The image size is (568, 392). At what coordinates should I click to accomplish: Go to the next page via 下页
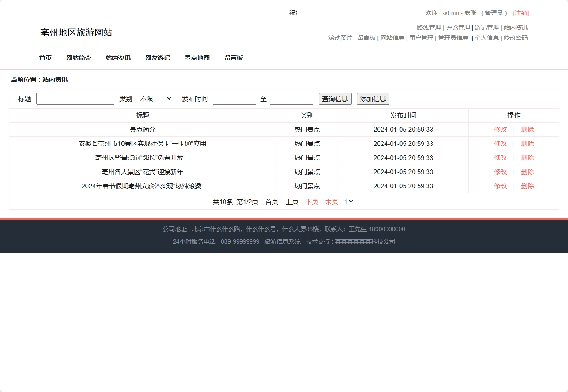[x=312, y=202]
